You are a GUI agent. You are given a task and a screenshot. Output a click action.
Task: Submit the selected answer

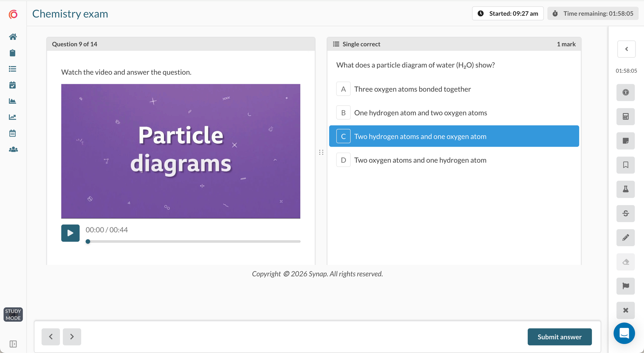(559, 337)
